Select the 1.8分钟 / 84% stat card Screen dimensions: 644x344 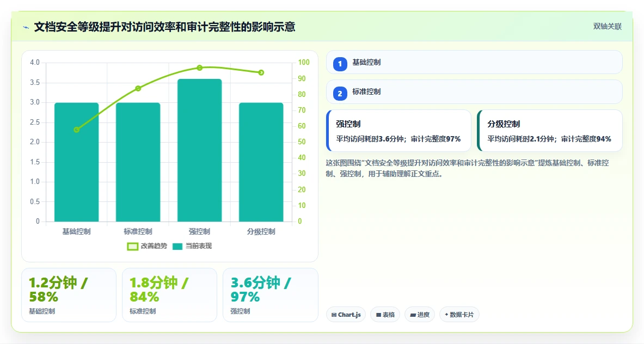[169, 295]
